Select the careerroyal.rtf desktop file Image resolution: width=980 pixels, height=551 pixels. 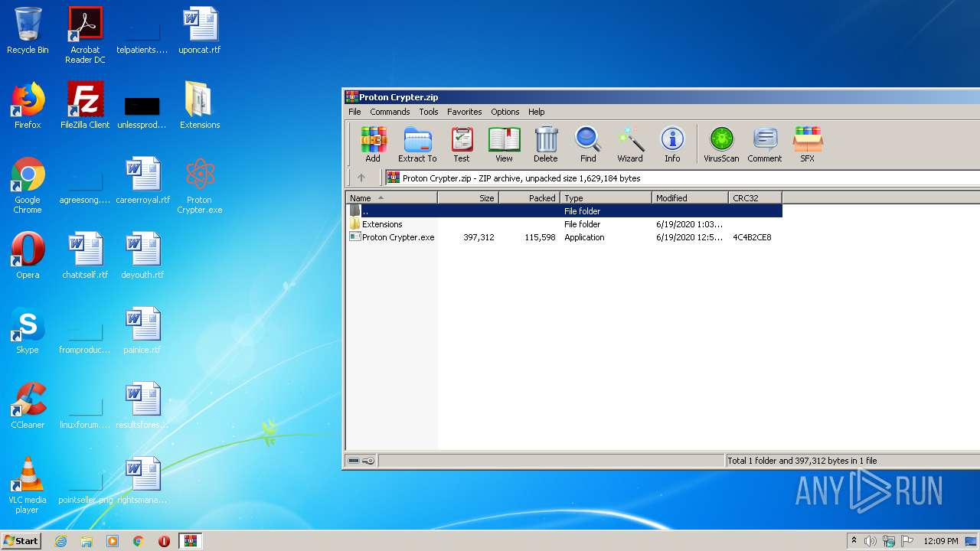tap(142, 181)
